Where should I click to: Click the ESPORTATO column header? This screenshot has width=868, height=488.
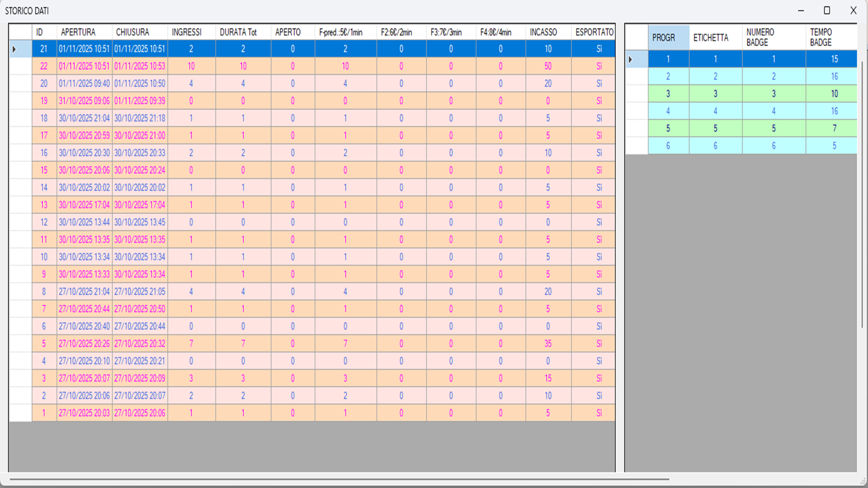click(594, 32)
